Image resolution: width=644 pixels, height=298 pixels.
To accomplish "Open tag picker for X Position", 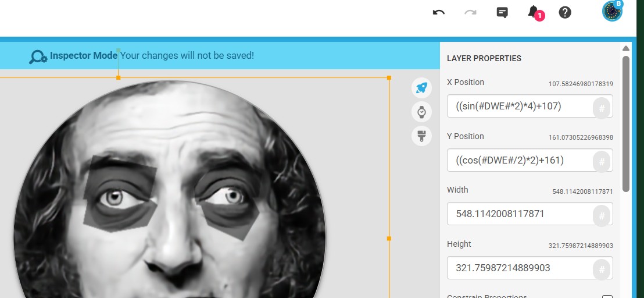I will [x=602, y=108].
